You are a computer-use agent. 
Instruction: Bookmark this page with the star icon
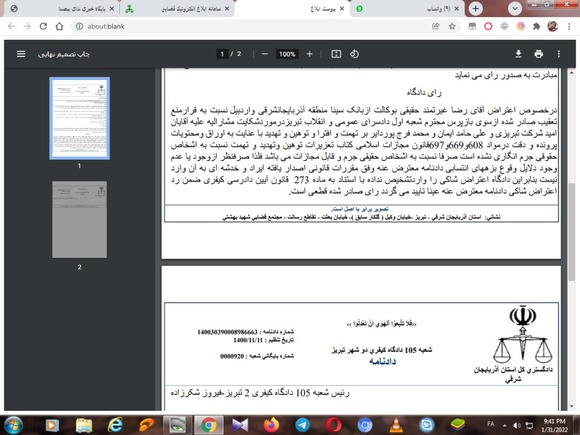pos(452,26)
